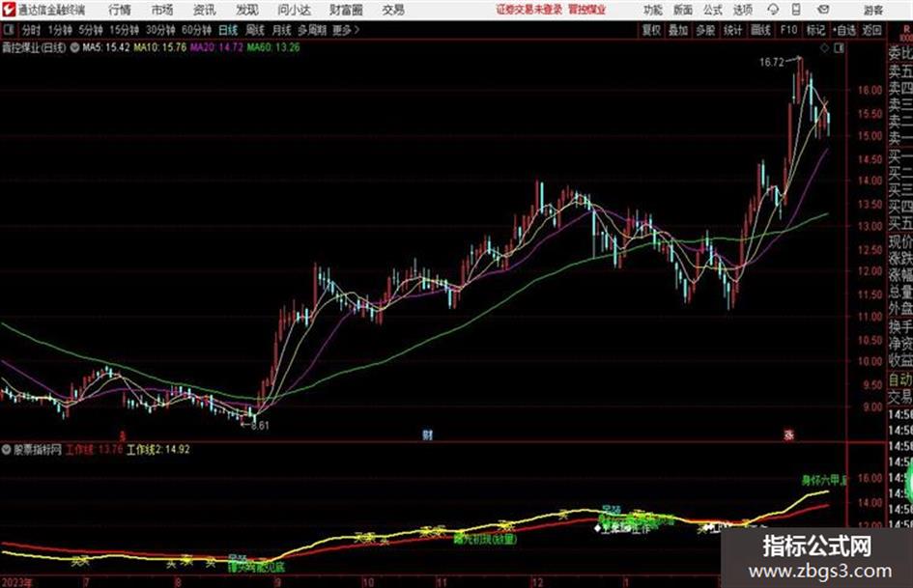The image size is (913, 588).
Task: Open the 问小达 menu
Action: (x=294, y=10)
